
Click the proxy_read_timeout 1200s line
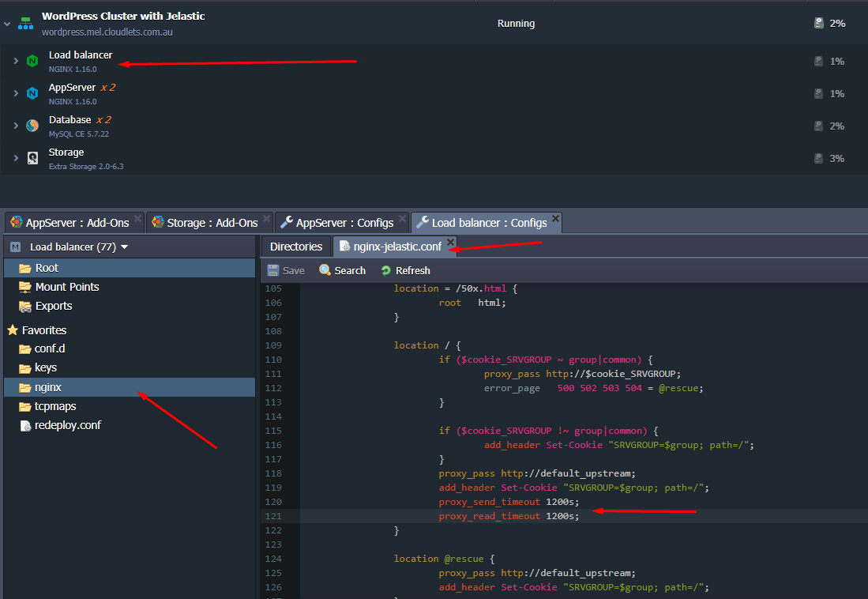[509, 517]
